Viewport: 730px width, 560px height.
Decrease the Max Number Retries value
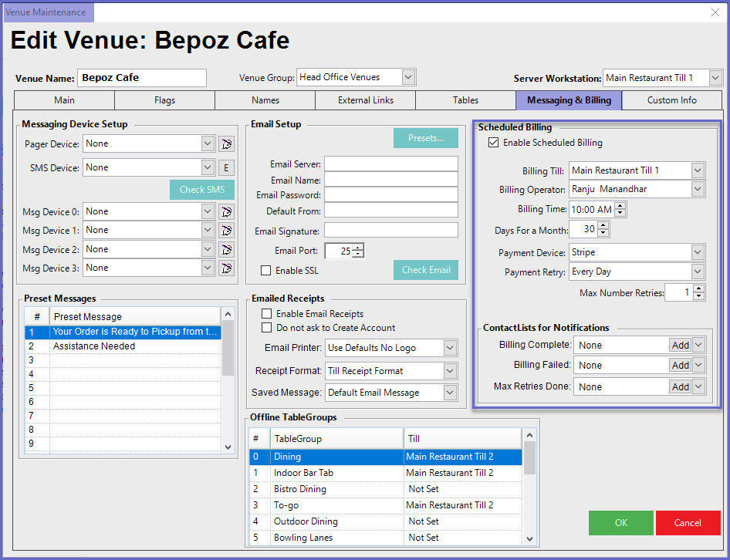[x=698, y=296]
